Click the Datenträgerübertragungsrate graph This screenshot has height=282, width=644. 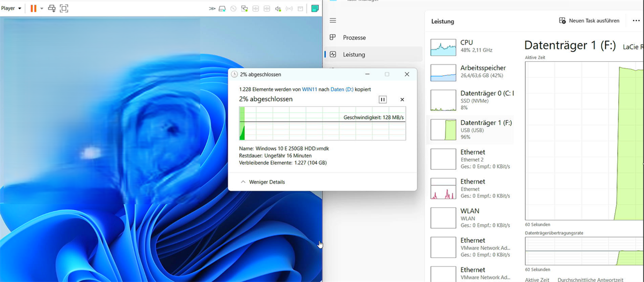click(584, 251)
